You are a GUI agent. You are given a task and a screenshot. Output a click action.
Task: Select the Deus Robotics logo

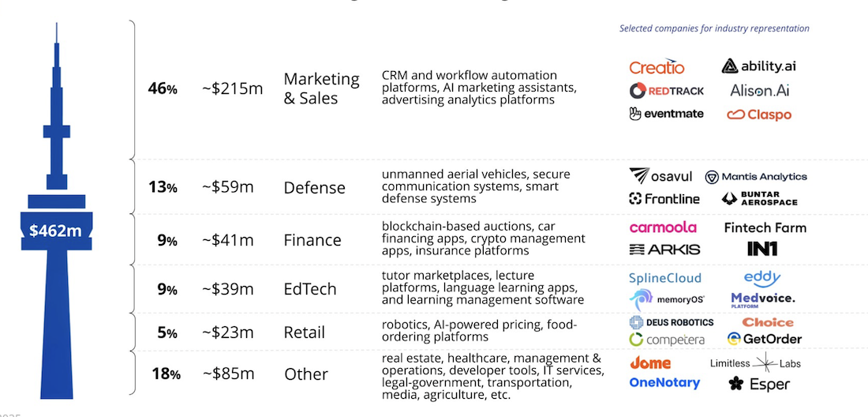coord(672,322)
